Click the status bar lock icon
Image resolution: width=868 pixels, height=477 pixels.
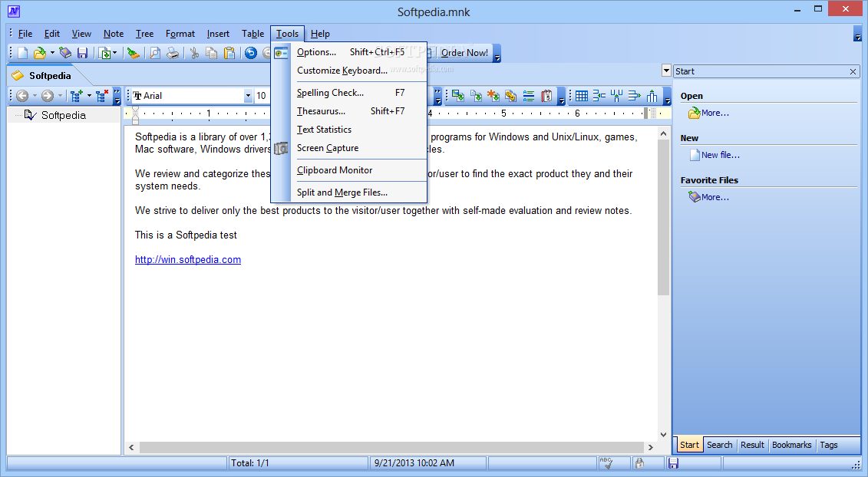click(639, 463)
